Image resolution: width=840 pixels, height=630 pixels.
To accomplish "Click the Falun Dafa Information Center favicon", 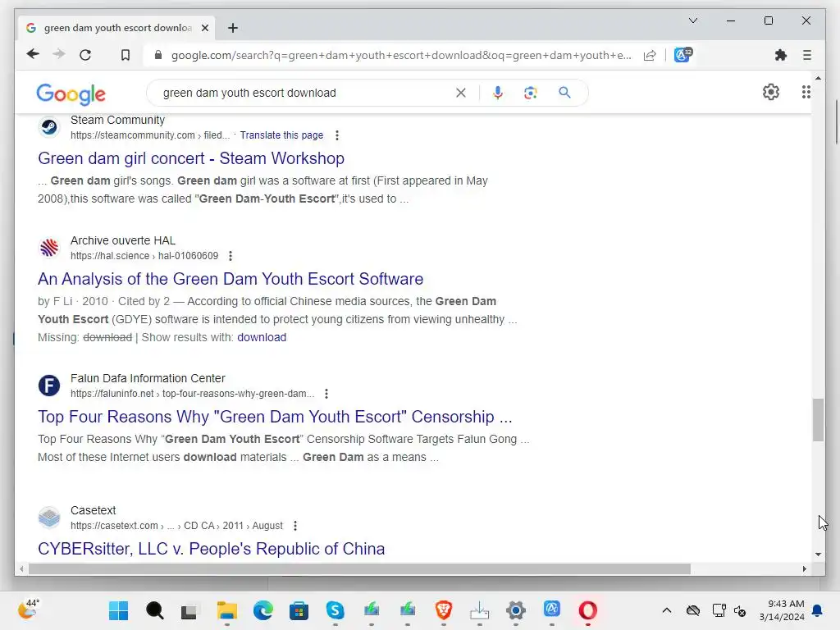I will point(49,386).
